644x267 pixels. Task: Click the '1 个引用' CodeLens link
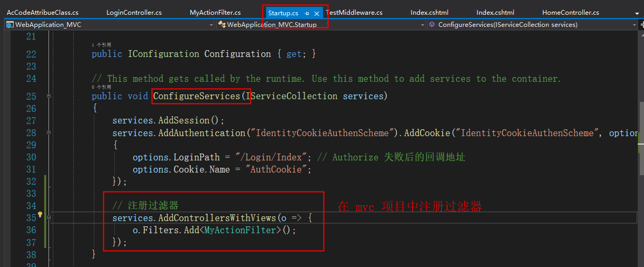(x=101, y=45)
